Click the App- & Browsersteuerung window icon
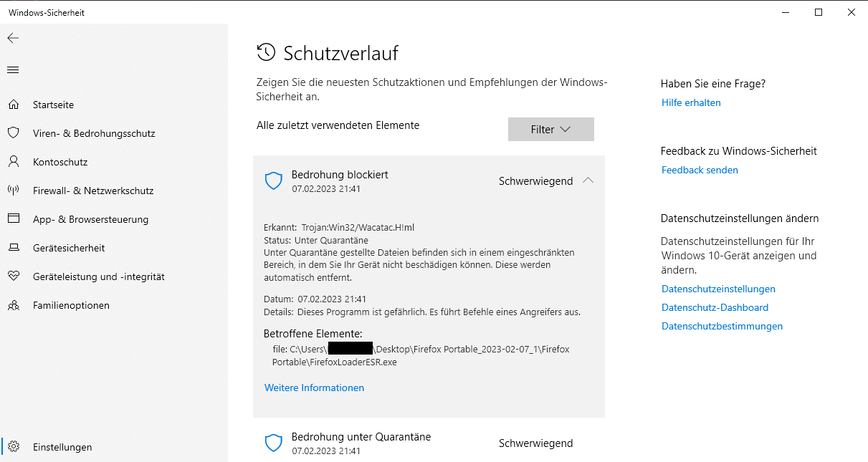This screenshot has width=868, height=462. click(x=13, y=219)
